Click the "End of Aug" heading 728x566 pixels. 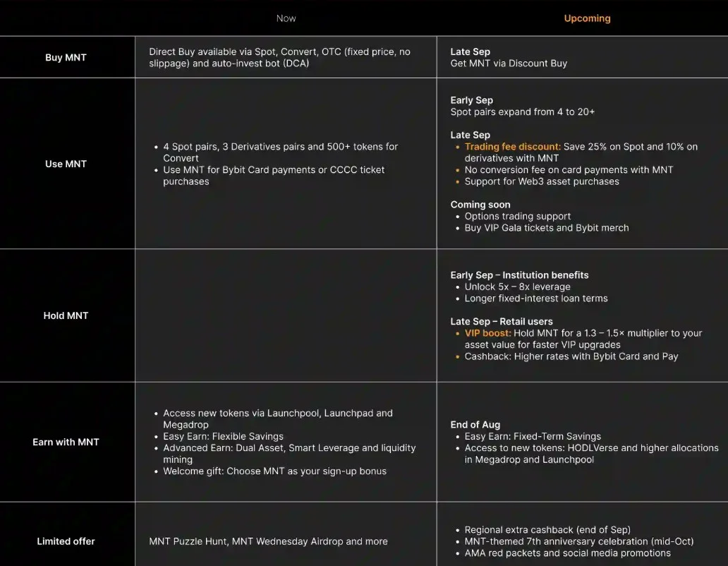(475, 425)
